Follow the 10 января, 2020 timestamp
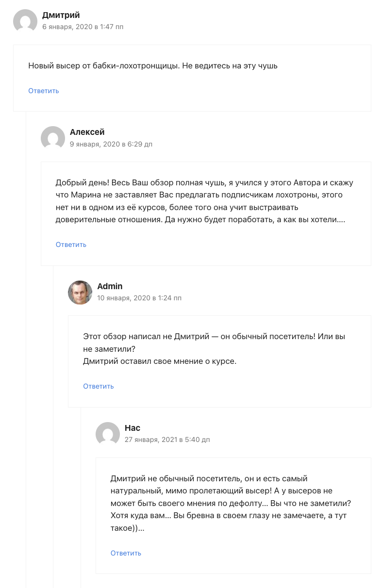The height and width of the screenshot is (588, 382). 139,298
